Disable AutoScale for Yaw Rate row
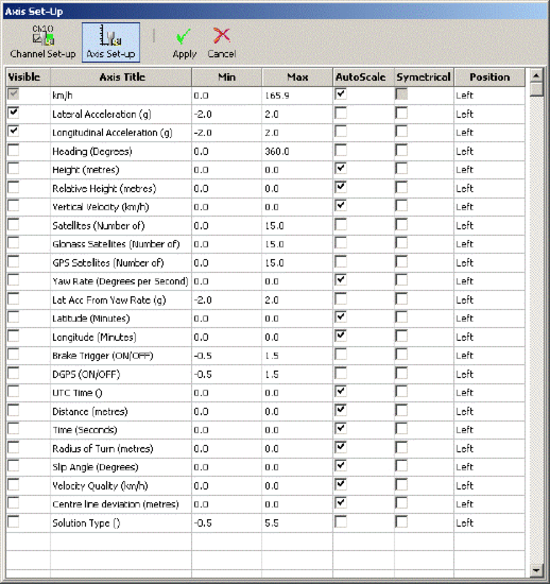This screenshot has width=550, height=584. pos(341,280)
